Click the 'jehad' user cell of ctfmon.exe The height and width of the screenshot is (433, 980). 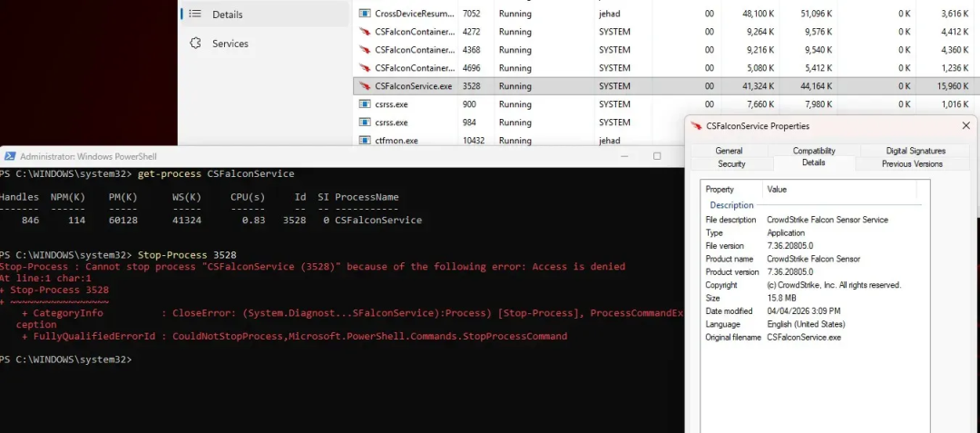(609, 141)
